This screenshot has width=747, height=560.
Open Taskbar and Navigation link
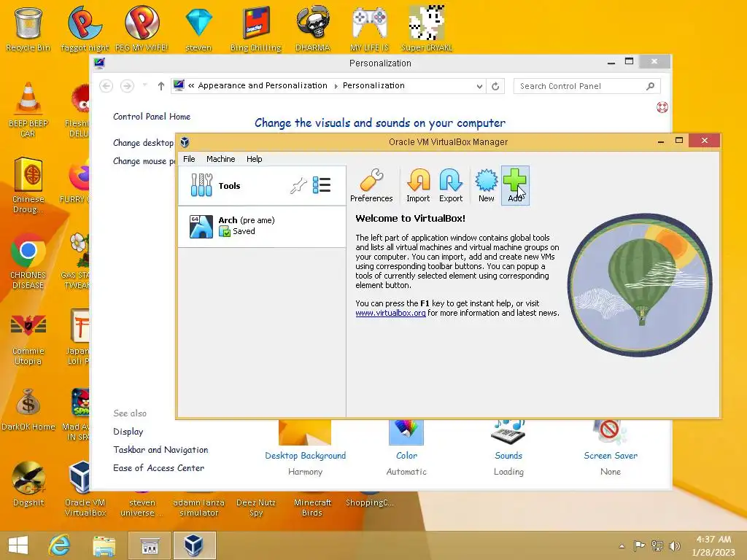[x=160, y=449]
